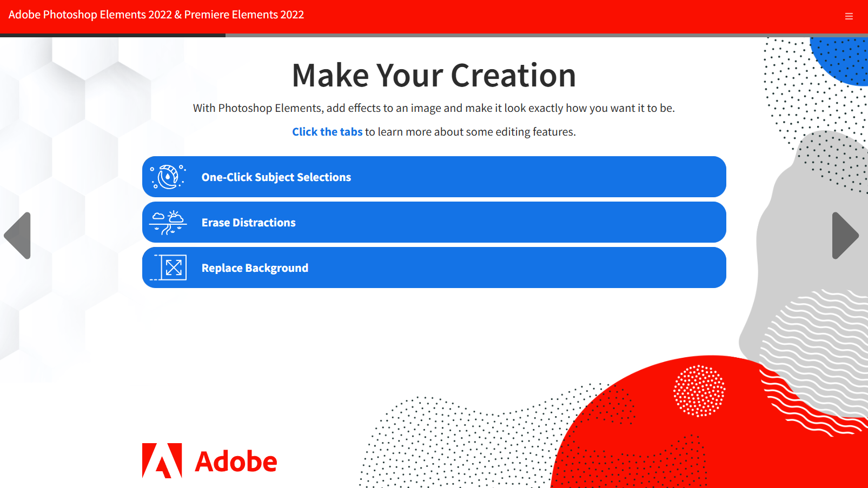Open the hamburger menu in the red header
The width and height of the screenshot is (868, 488).
849,16
